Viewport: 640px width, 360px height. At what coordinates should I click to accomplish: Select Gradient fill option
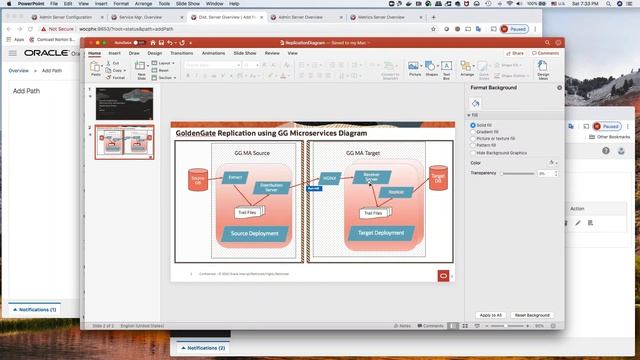coord(473,132)
